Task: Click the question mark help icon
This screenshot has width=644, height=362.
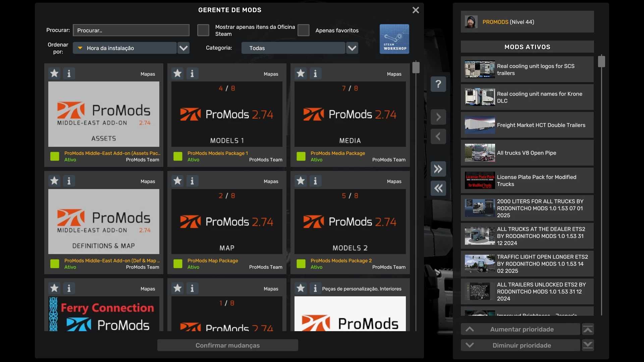Action: [x=438, y=84]
